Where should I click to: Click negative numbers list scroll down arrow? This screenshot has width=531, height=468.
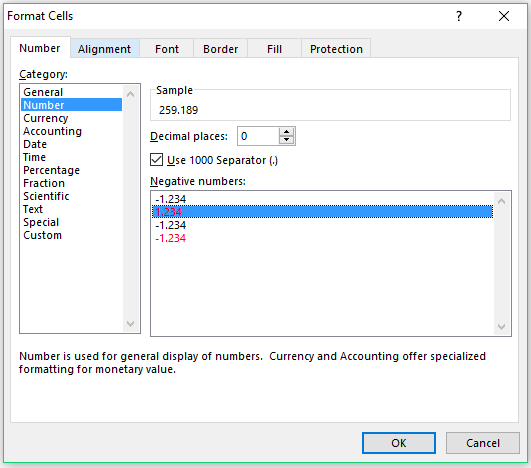click(x=502, y=326)
